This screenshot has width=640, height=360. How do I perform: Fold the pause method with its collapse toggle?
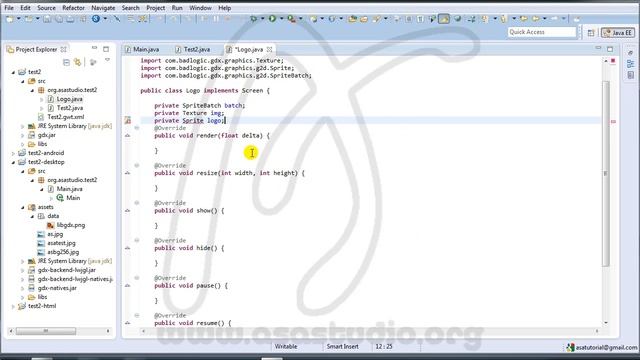pyautogui.click(x=137, y=278)
